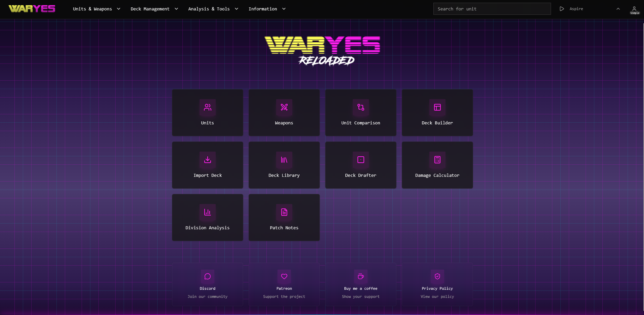The image size is (644, 315).
Task: Join the Discord community
Action: tap(207, 284)
